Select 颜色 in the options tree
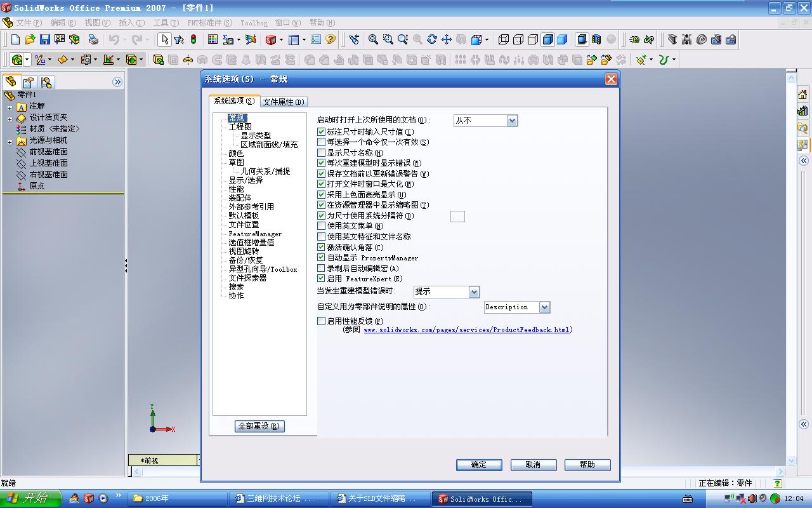The image size is (812, 508). pos(236,154)
